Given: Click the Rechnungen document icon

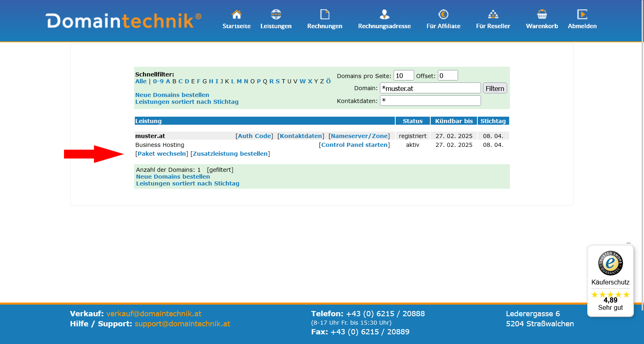Looking at the screenshot, I should click(324, 14).
